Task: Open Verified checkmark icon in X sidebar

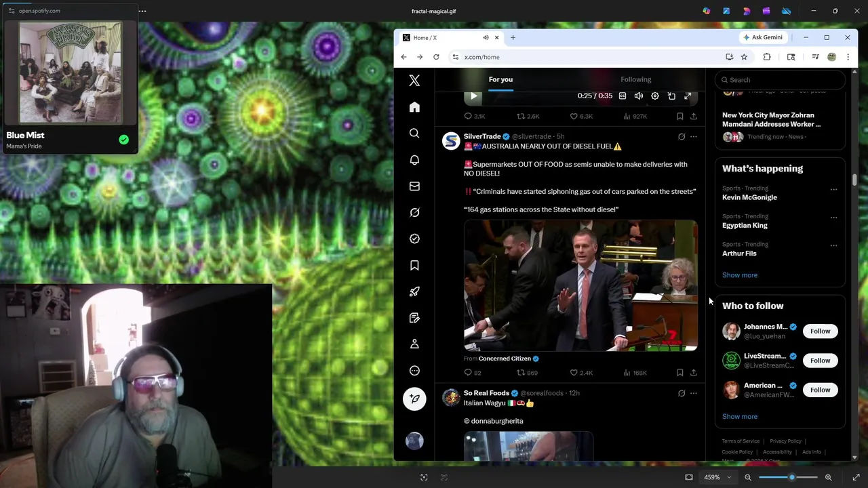Action: (414, 239)
